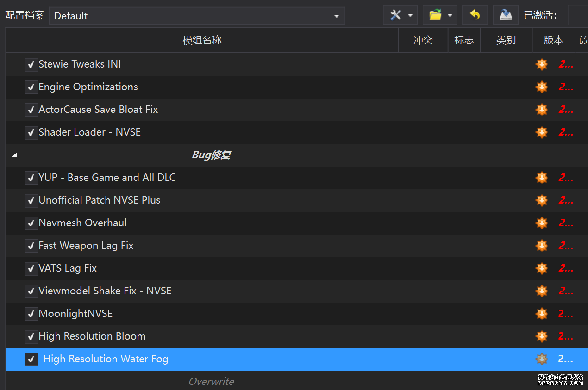
Task: Click version status icon for ActorCause Save Bloat Fix
Action: (x=542, y=110)
